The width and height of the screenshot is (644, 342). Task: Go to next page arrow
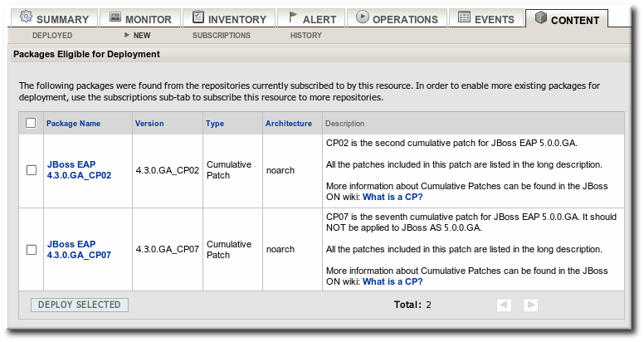(531, 305)
